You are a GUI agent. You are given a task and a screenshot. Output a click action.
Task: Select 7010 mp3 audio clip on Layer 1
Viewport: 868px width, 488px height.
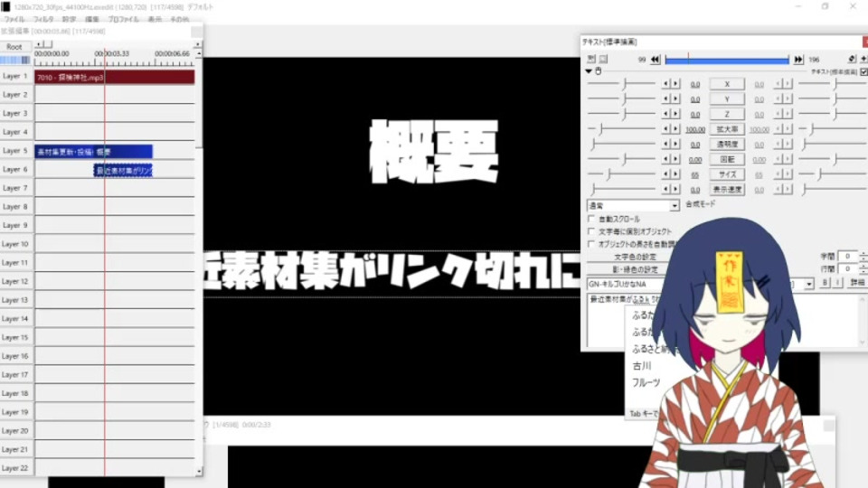[x=115, y=77]
